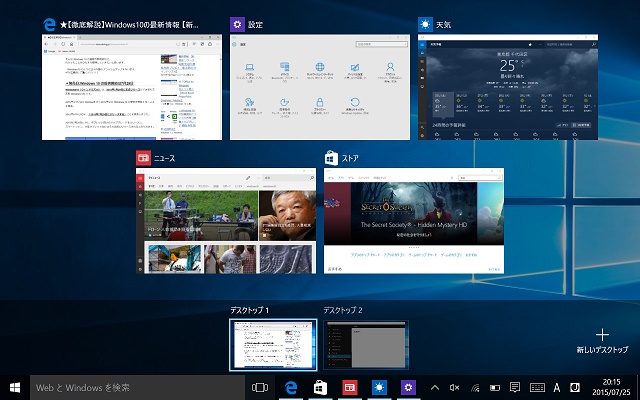This screenshot has height=400, width=640.
Task: Click the purple gear icon beside 設定
Action: (237, 24)
